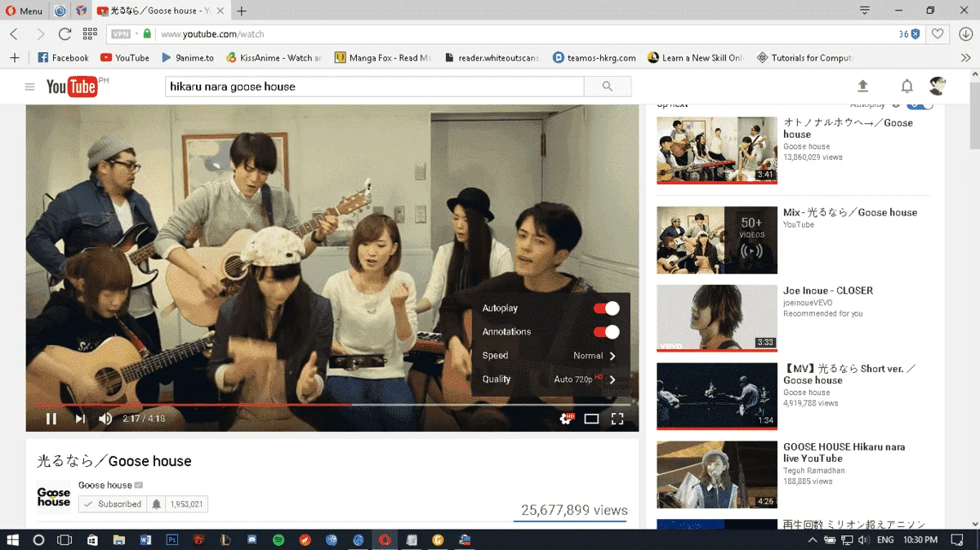Viewport: 980px width, 550px height.
Task: Open the teamos-hkrg.com bookmark
Action: click(595, 58)
